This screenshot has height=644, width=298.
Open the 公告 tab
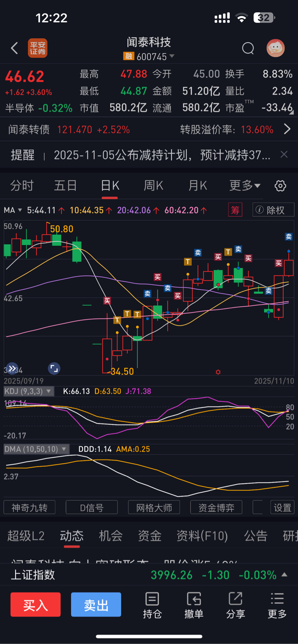point(256,536)
